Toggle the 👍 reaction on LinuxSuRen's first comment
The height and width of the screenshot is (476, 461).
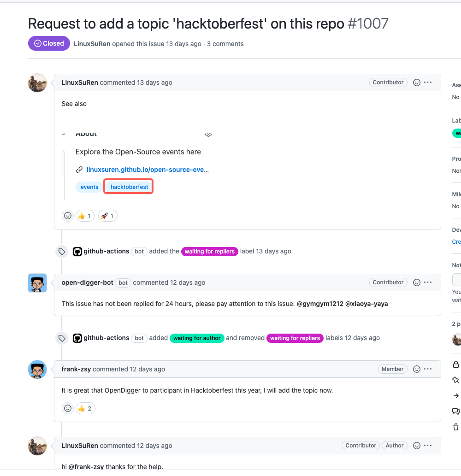(84, 215)
